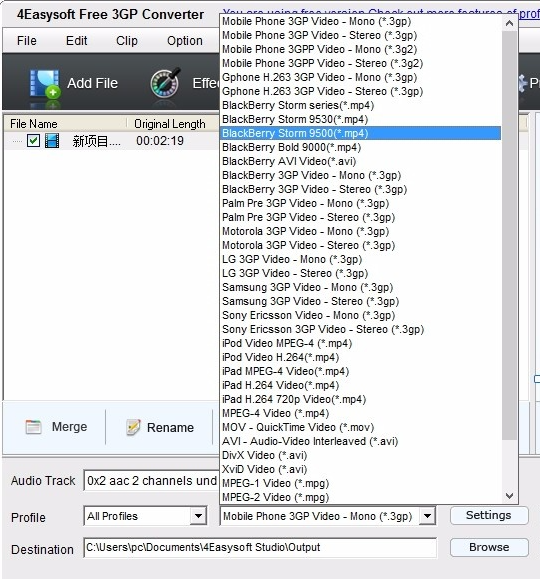Select Gphone H.263 3GP Video - Mono
The height and width of the screenshot is (579, 540).
[x=360, y=78]
